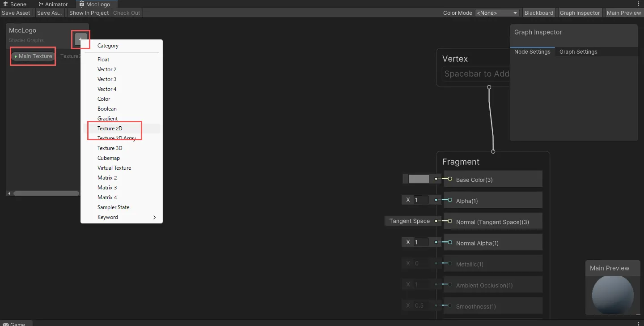Toggle the Blackboard panel visibility
This screenshot has width=644, height=326.
pos(538,13)
